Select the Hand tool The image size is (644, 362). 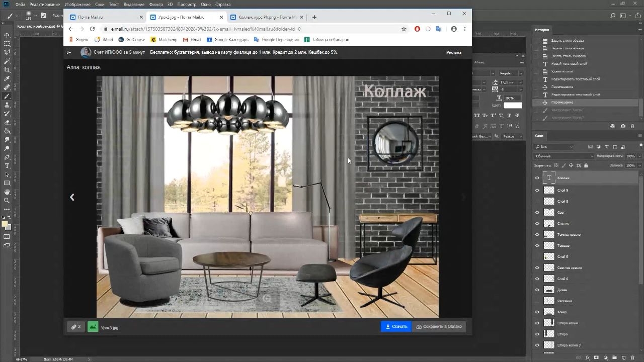tap(7, 192)
